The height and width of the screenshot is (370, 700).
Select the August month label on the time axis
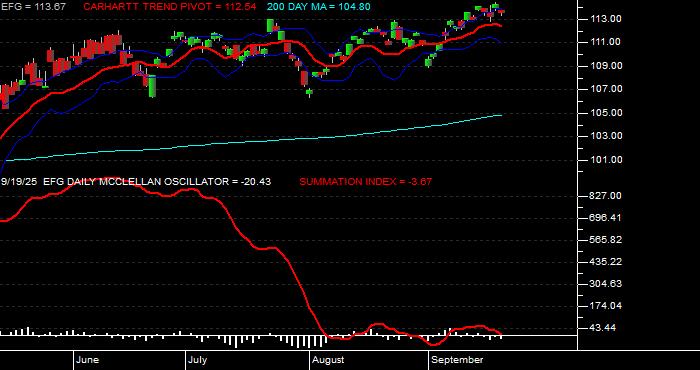point(328,360)
